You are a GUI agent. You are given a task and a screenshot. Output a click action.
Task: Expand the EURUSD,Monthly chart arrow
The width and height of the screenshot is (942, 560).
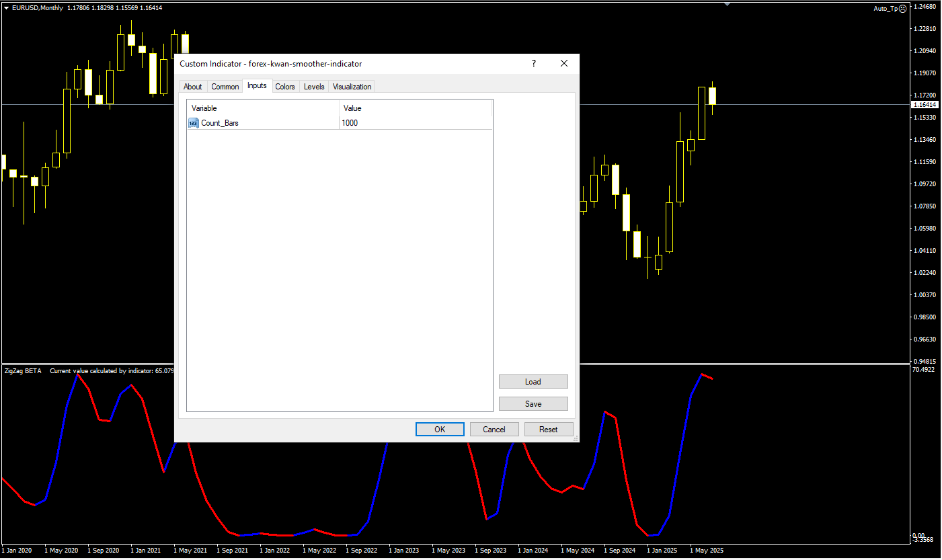(6, 8)
